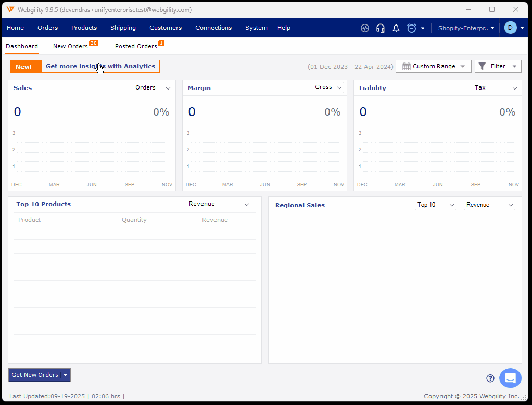This screenshot has width=532, height=405.
Task: Open the Shopify-Enterprise store selector
Action: tap(466, 28)
